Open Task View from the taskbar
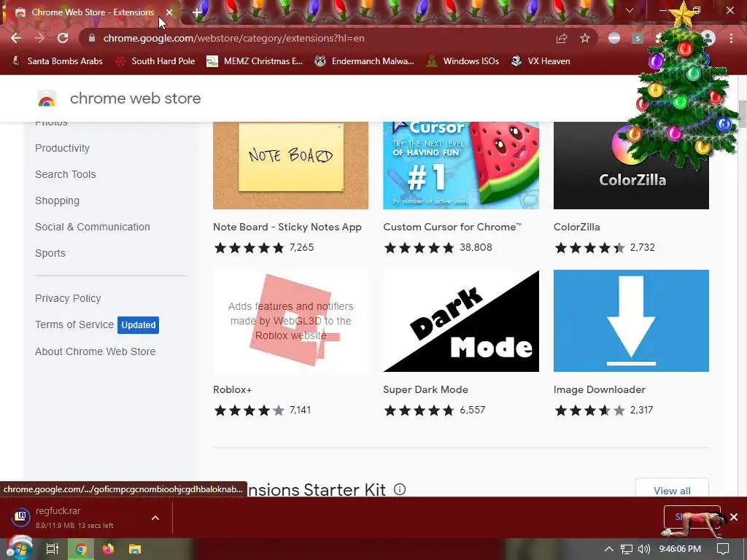The width and height of the screenshot is (747, 560). (x=53, y=549)
